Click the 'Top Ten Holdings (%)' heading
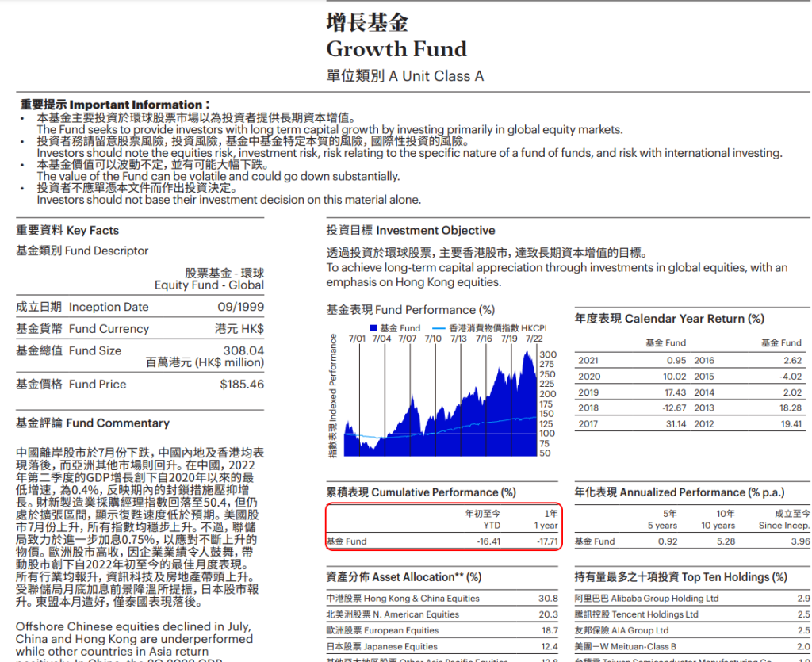Screen dimensions: 812x662 734,577
